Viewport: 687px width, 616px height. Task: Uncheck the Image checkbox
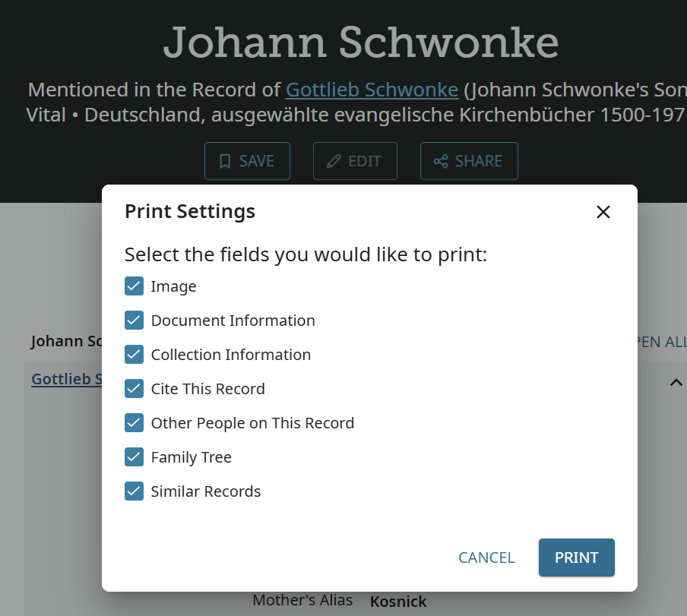(134, 286)
